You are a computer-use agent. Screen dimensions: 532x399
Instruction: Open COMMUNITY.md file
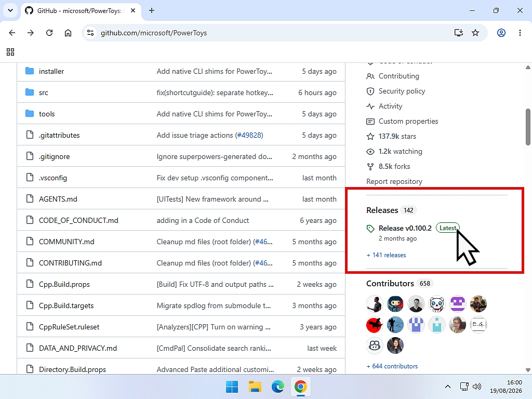(x=66, y=242)
